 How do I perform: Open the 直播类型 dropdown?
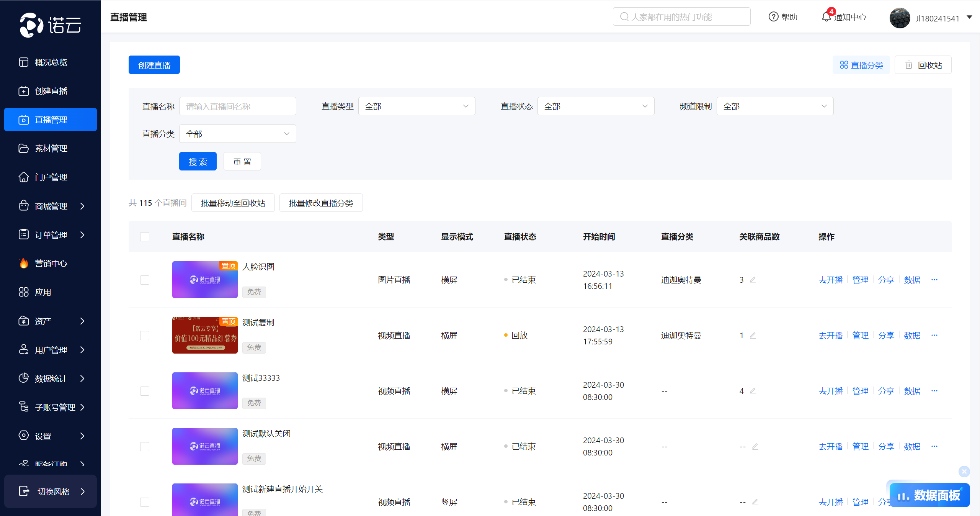point(416,106)
